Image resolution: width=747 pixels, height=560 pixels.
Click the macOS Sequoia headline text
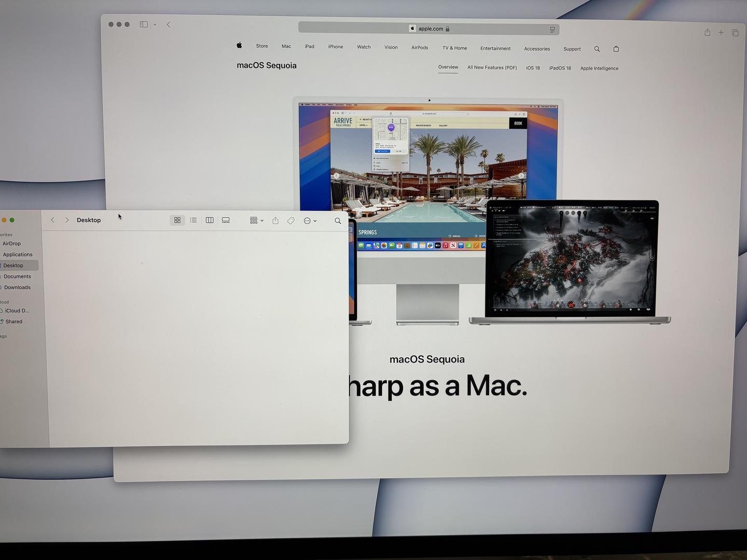427,359
